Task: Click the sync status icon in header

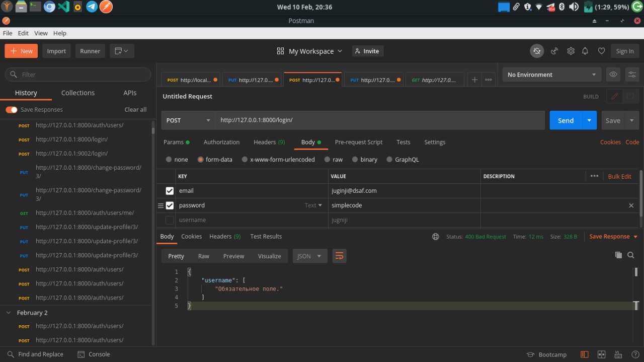Action: coord(537,51)
